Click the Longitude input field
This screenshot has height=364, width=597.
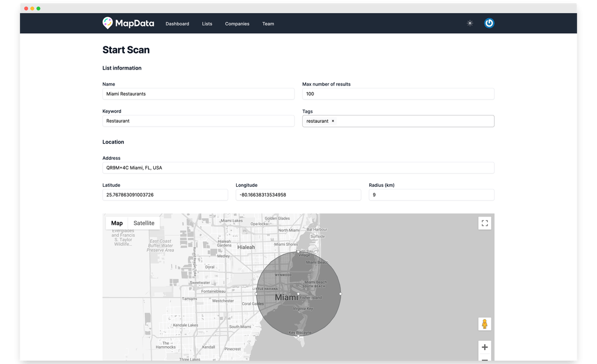click(298, 195)
